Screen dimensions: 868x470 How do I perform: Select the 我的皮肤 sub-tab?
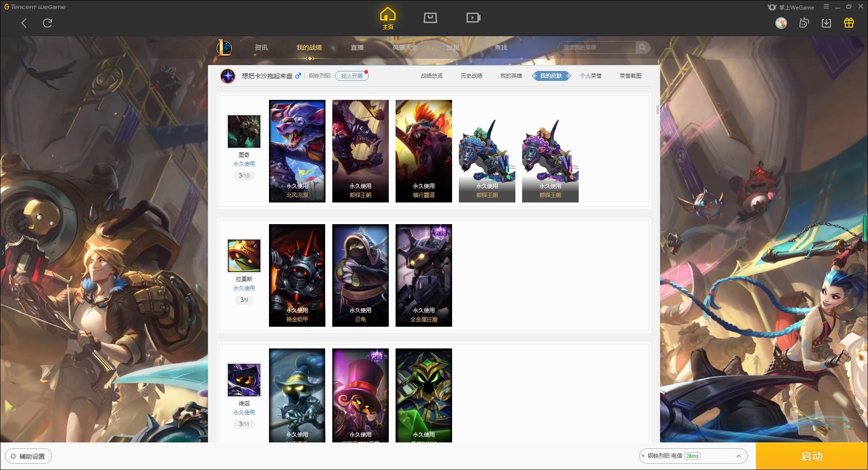coord(551,76)
